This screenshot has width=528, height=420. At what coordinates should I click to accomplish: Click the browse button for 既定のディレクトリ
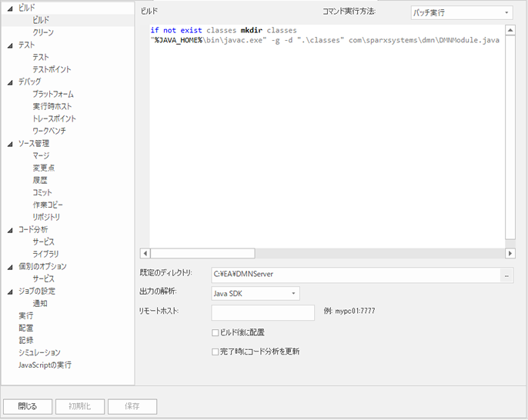pyautogui.click(x=506, y=274)
